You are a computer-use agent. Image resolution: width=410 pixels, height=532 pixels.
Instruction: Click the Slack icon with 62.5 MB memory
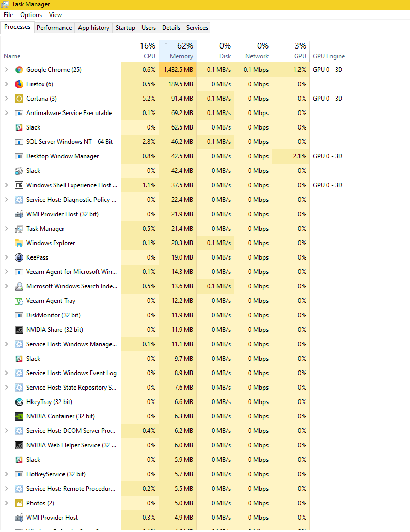(x=19, y=127)
